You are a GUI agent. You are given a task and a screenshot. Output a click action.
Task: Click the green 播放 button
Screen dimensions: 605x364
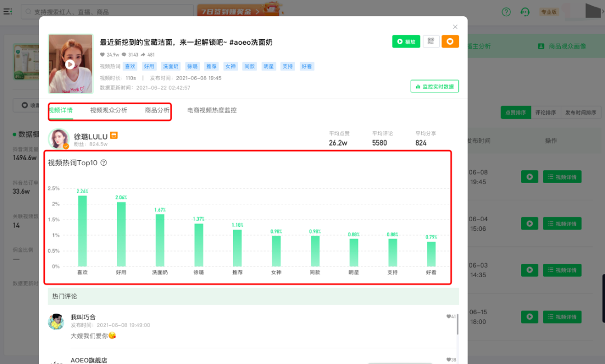pyautogui.click(x=406, y=41)
